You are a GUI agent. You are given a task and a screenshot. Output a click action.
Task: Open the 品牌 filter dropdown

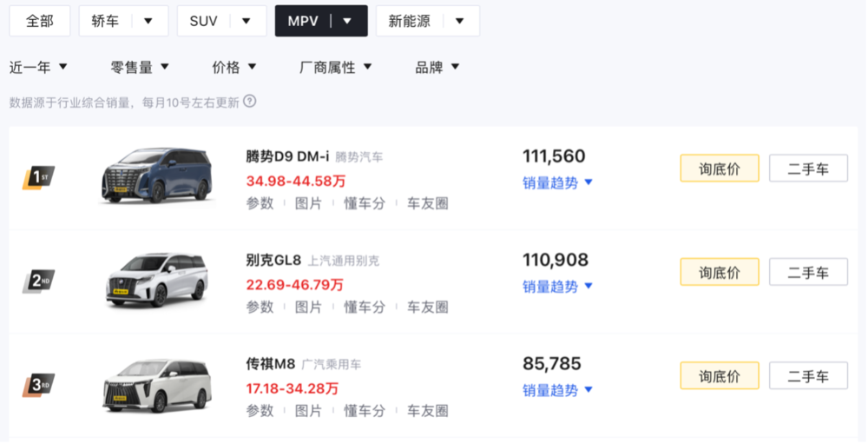(437, 67)
